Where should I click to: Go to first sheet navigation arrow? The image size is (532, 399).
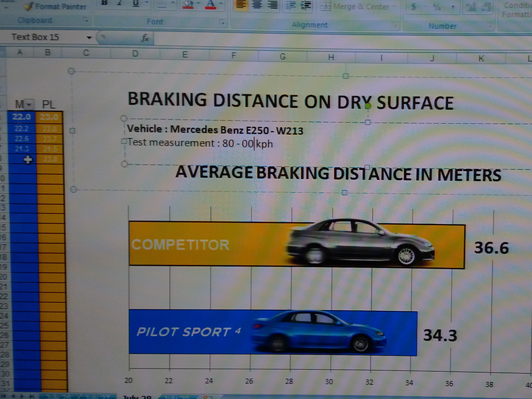4,396
